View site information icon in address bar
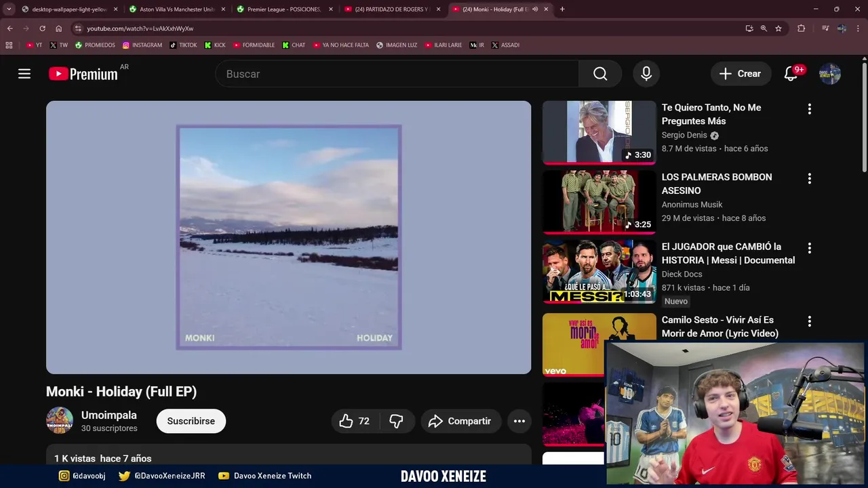 click(x=78, y=28)
